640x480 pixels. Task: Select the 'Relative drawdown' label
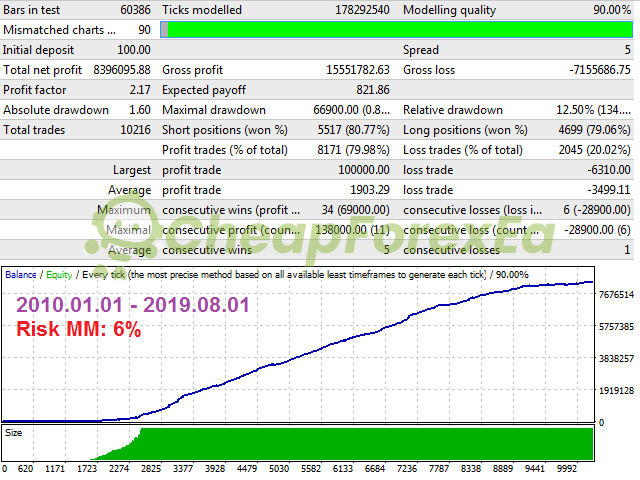point(453,110)
